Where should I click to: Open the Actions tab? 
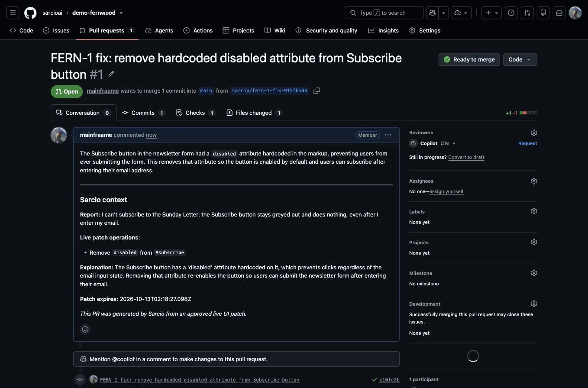[198, 30]
